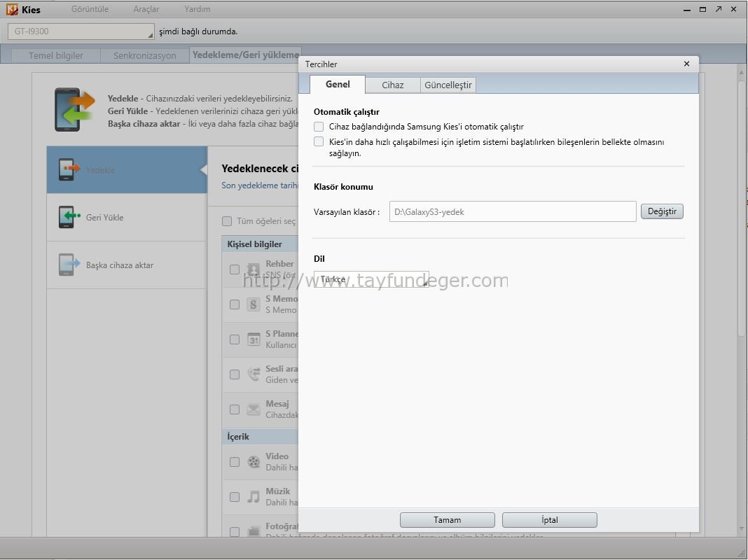Click the Varsayılan klasör path field
The height and width of the screenshot is (560, 748).
(513, 211)
